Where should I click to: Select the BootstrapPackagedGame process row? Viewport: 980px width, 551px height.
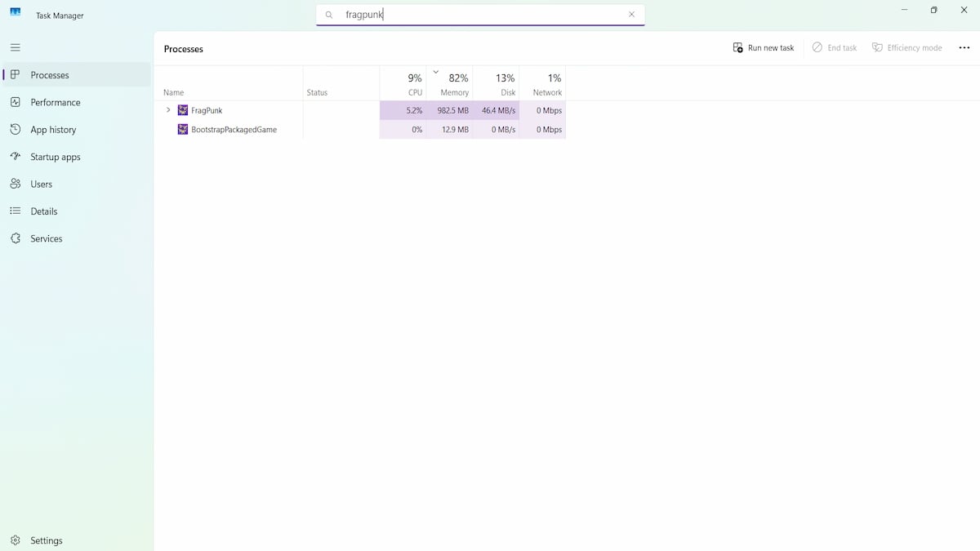click(234, 129)
